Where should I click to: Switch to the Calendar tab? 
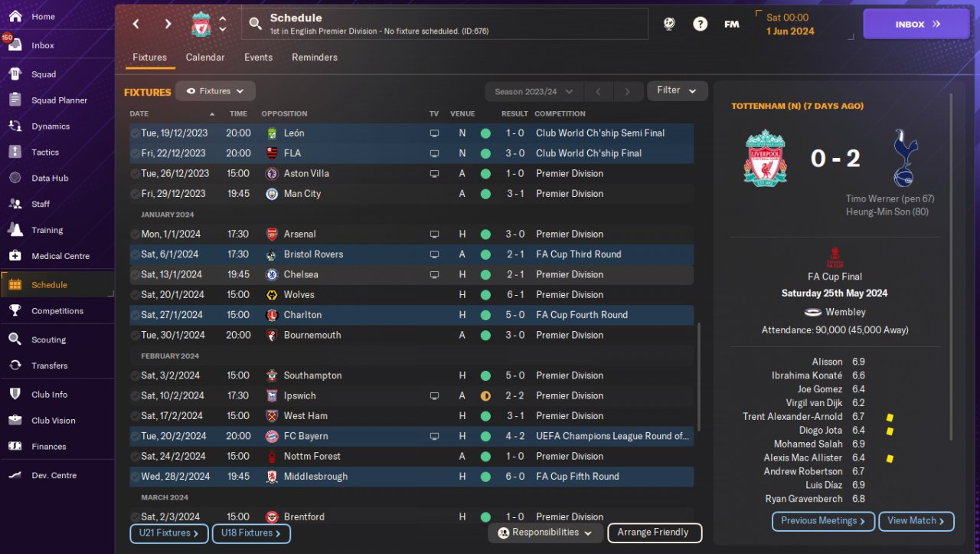click(x=205, y=57)
